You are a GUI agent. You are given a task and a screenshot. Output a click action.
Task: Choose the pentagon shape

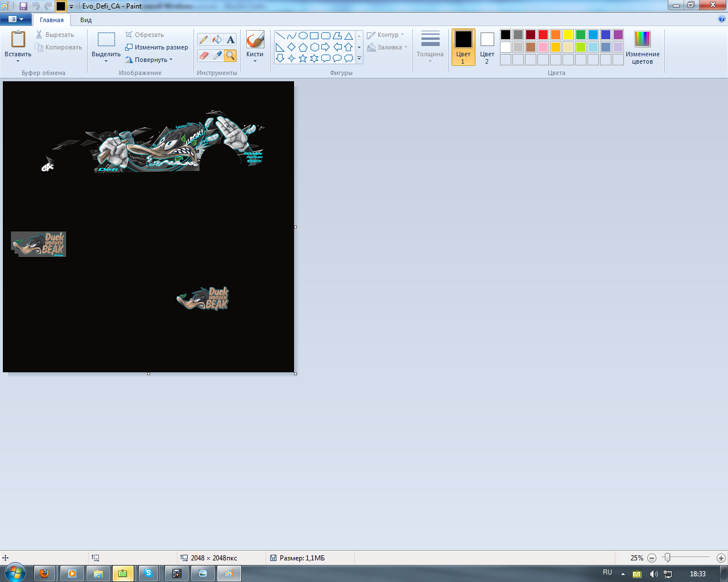tap(303, 47)
